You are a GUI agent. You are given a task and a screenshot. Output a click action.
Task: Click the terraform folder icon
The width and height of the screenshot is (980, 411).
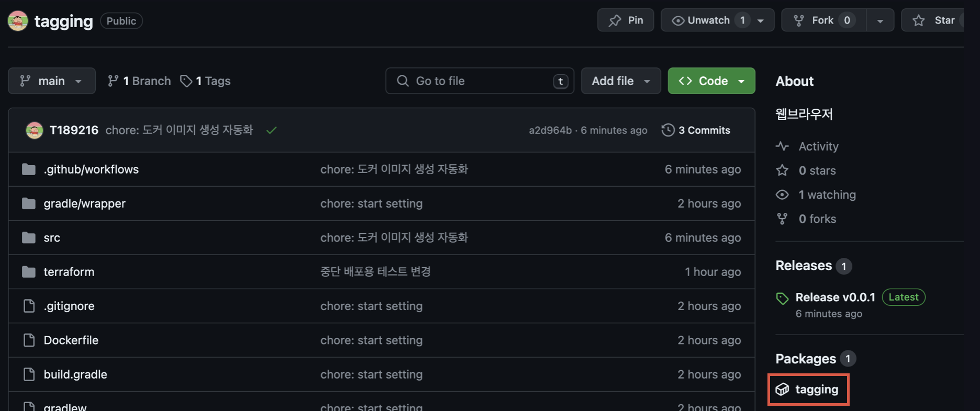(x=29, y=272)
